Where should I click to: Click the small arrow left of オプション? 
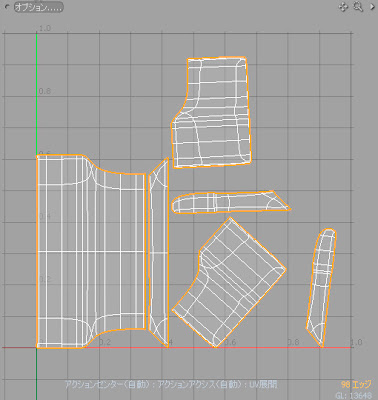(x=7, y=7)
